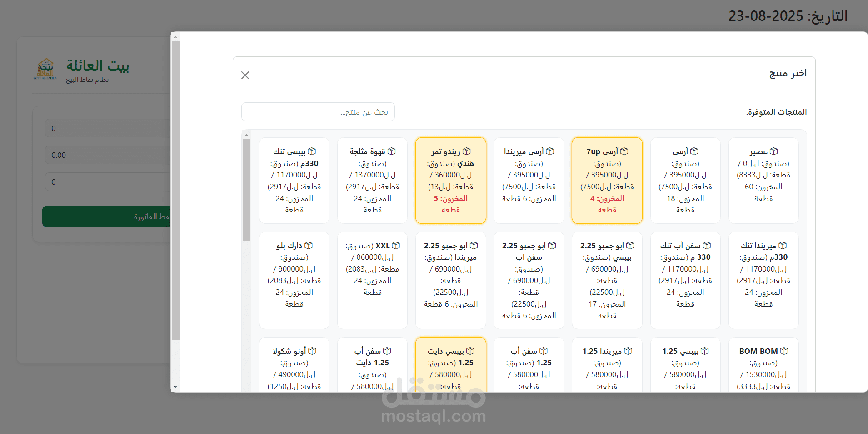Select the box icon on the بيبسي دايت 1.25 card
This screenshot has width=868, height=434.
[x=470, y=351]
